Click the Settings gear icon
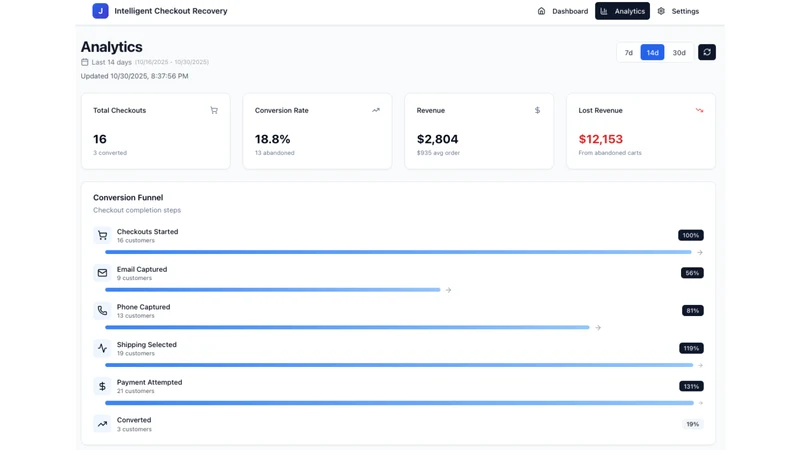 (661, 11)
